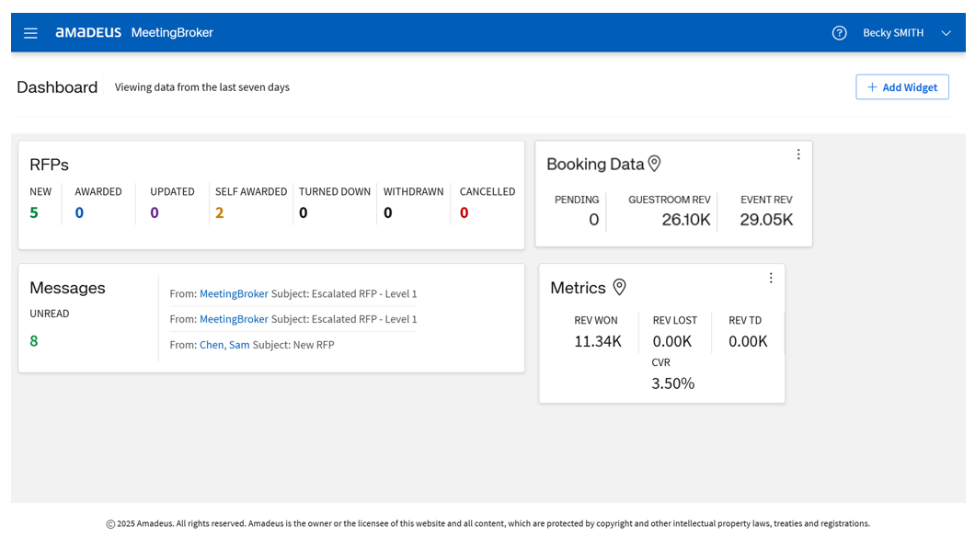The image size is (975, 560).
Task: Click the green unread messages count 8
Action: pyautogui.click(x=34, y=340)
